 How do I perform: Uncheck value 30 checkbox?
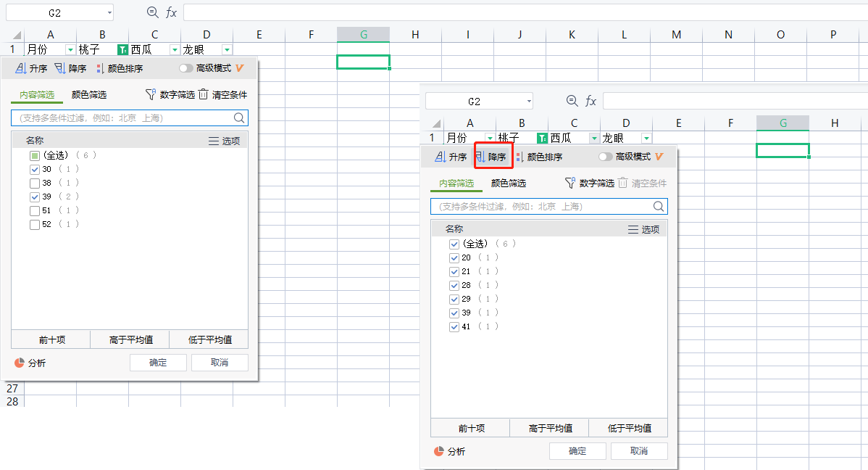[34, 170]
